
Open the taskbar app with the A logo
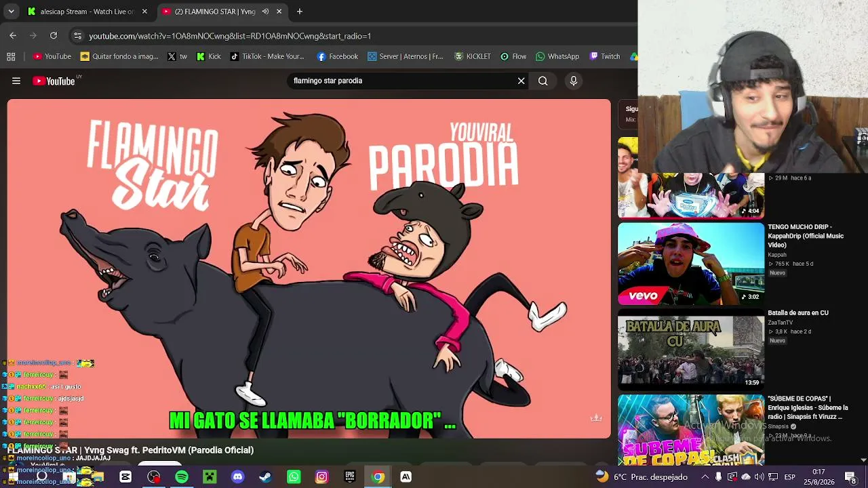click(406, 477)
